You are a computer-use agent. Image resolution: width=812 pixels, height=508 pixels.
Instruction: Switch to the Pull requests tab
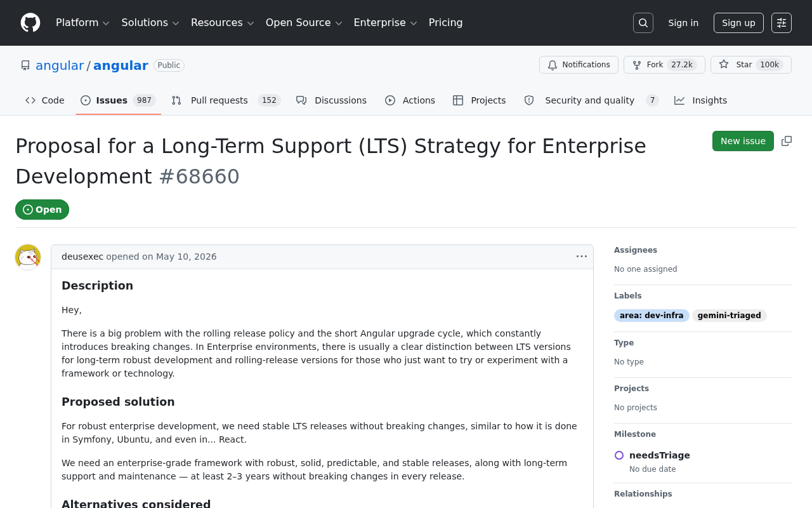coord(226,100)
